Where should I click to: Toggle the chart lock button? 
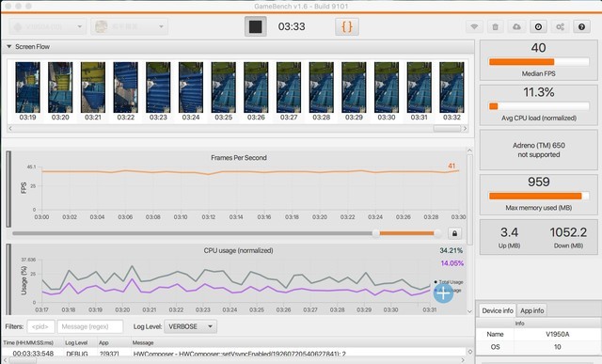point(454,233)
